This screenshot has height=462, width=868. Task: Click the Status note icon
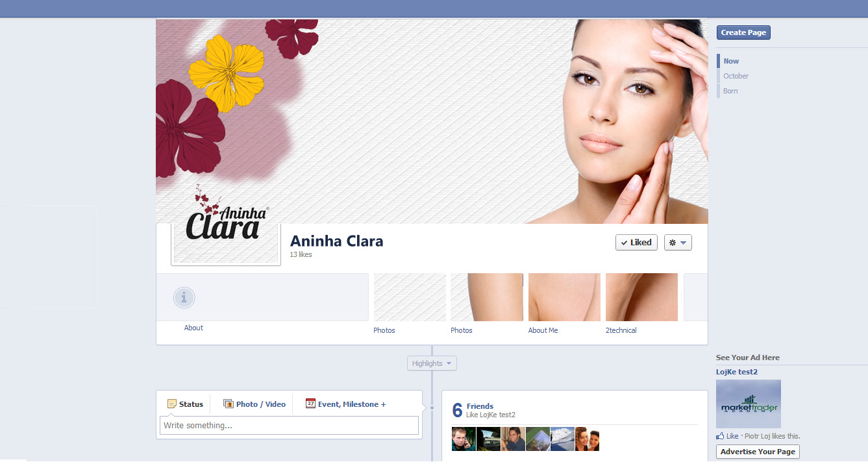tap(172, 404)
